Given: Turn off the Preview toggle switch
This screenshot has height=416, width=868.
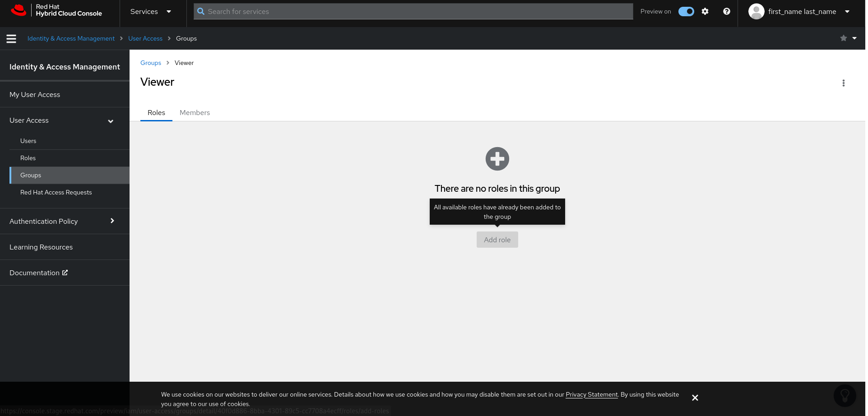Looking at the screenshot, I should point(686,11).
